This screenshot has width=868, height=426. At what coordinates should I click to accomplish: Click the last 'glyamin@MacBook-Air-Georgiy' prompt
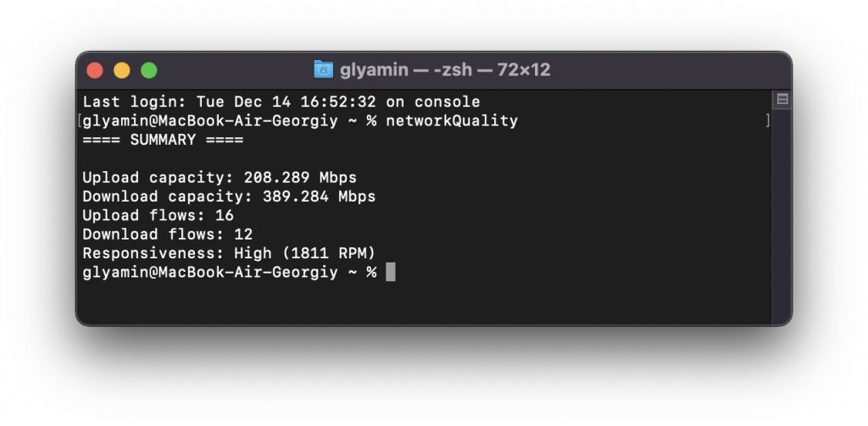[214, 272]
